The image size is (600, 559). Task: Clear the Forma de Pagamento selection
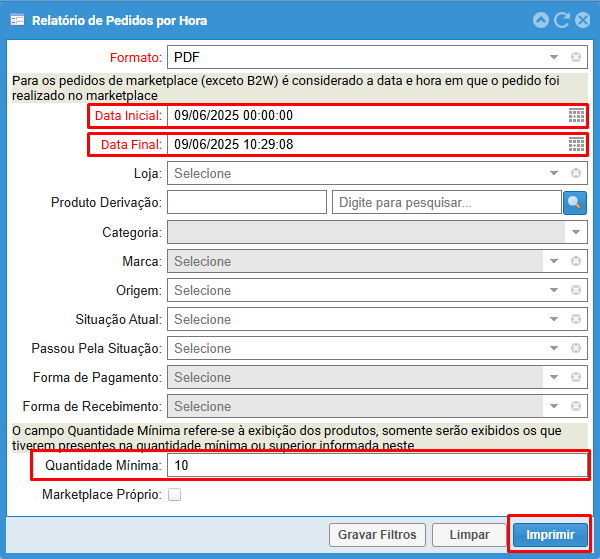click(x=576, y=377)
